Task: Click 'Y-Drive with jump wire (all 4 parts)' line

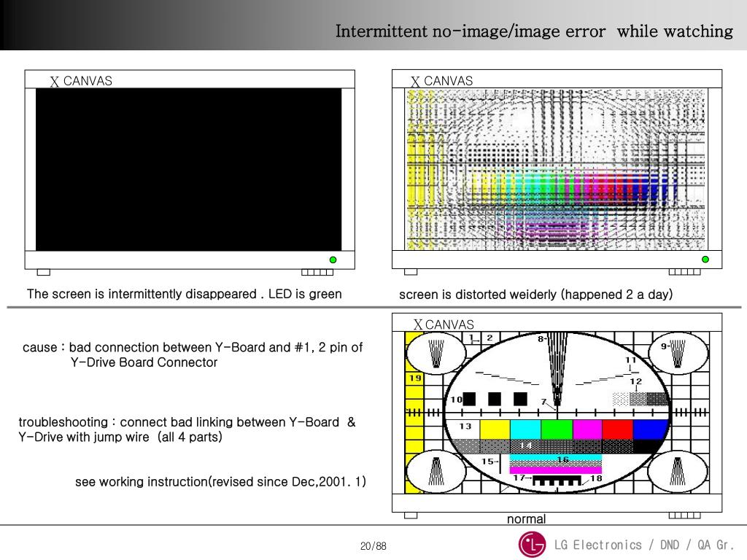Action: point(120,437)
